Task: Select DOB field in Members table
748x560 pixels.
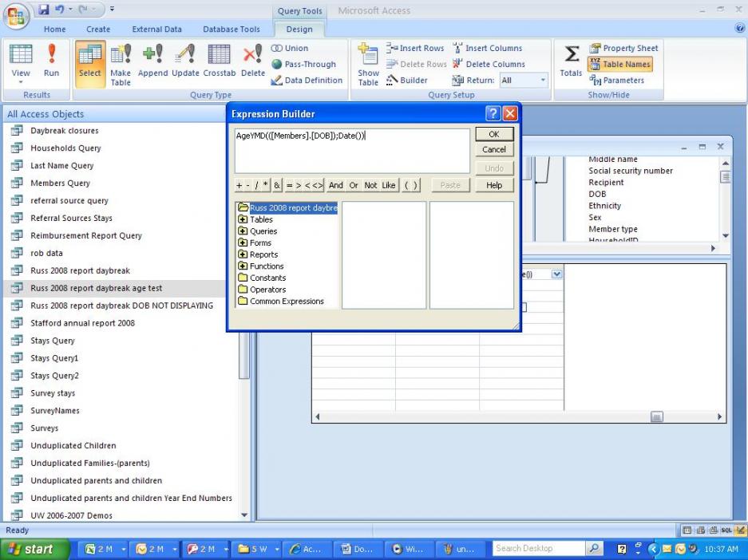Action: pos(597,194)
